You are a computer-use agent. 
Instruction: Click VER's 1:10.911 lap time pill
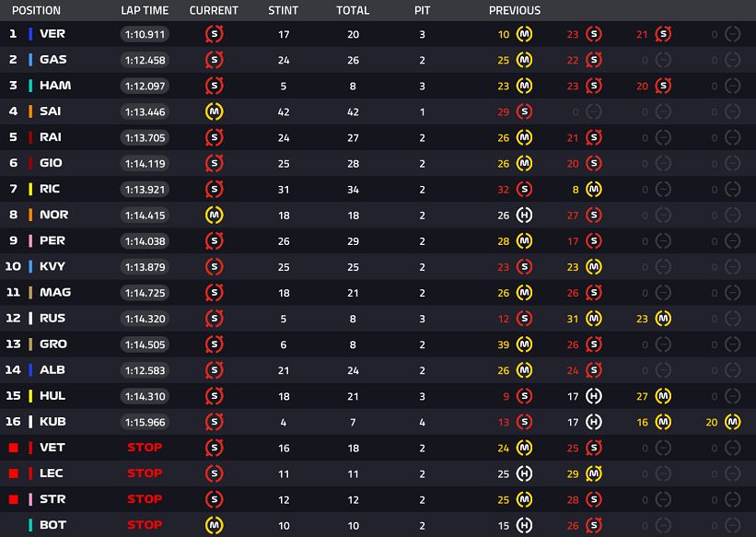[145, 34]
